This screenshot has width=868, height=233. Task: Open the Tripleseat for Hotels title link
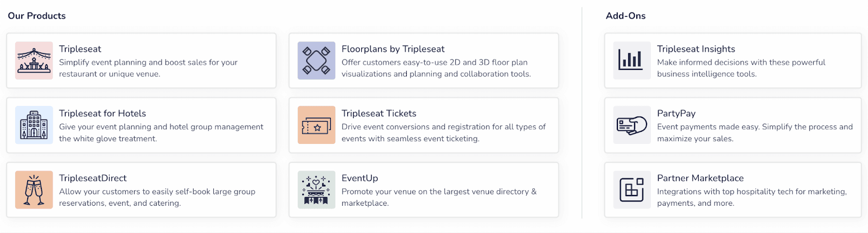pyautogui.click(x=103, y=114)
